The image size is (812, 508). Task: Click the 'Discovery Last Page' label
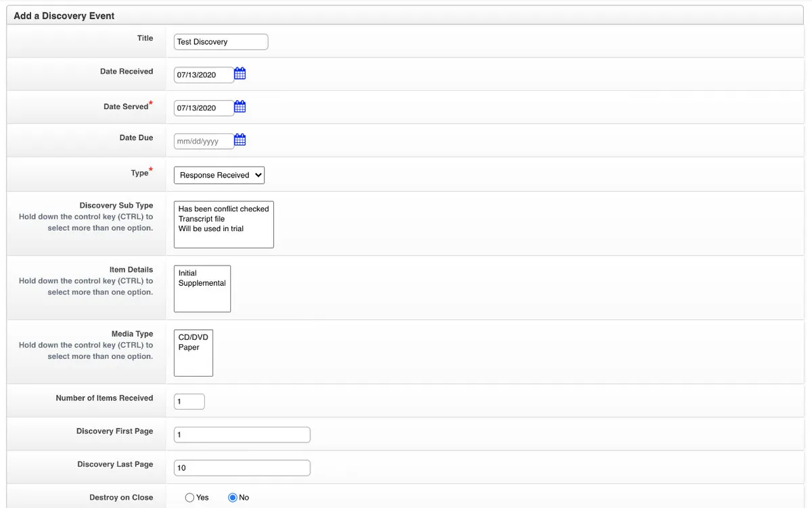coord(115,465)
